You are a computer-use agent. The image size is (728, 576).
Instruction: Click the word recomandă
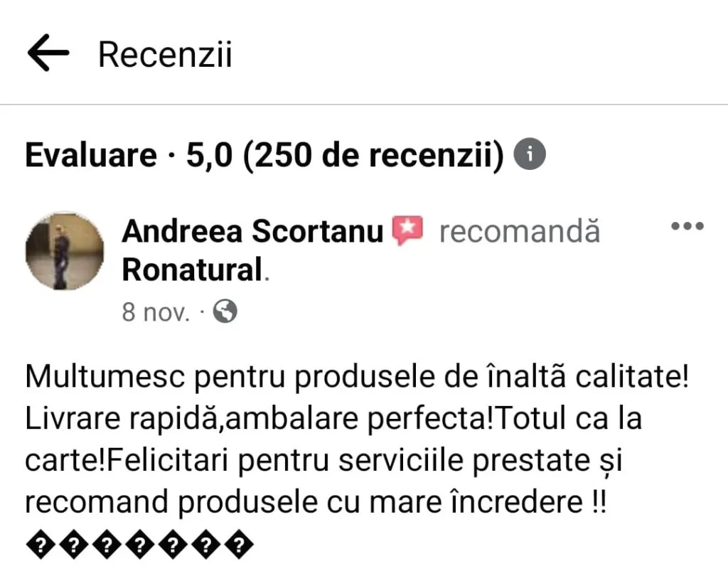pos(520,232)
